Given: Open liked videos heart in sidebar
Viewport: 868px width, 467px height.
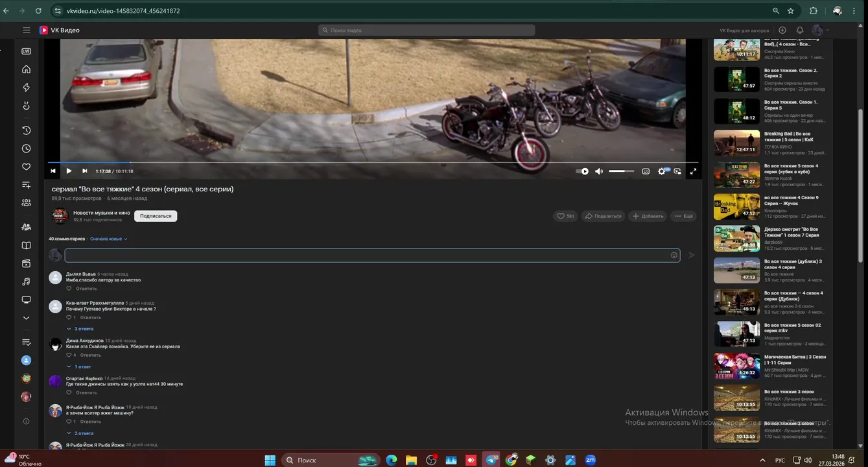Looking at the screenshot, I should (x=26, y=167).
